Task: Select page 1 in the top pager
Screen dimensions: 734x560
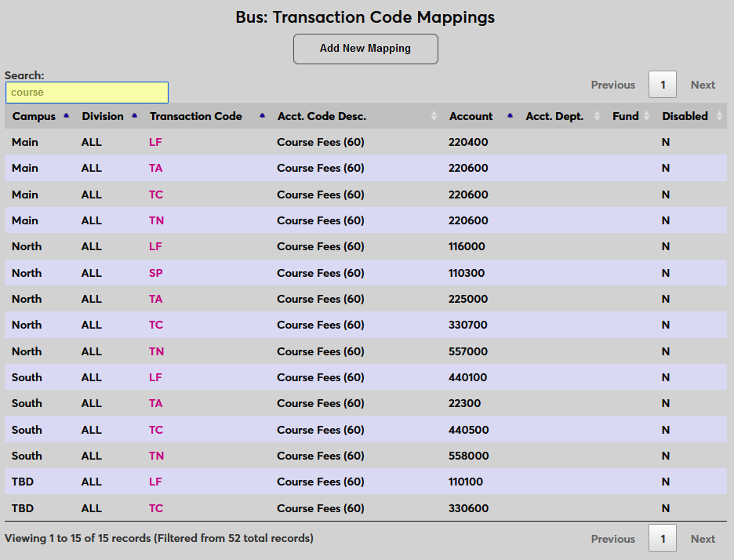Action: click(663, 85)
